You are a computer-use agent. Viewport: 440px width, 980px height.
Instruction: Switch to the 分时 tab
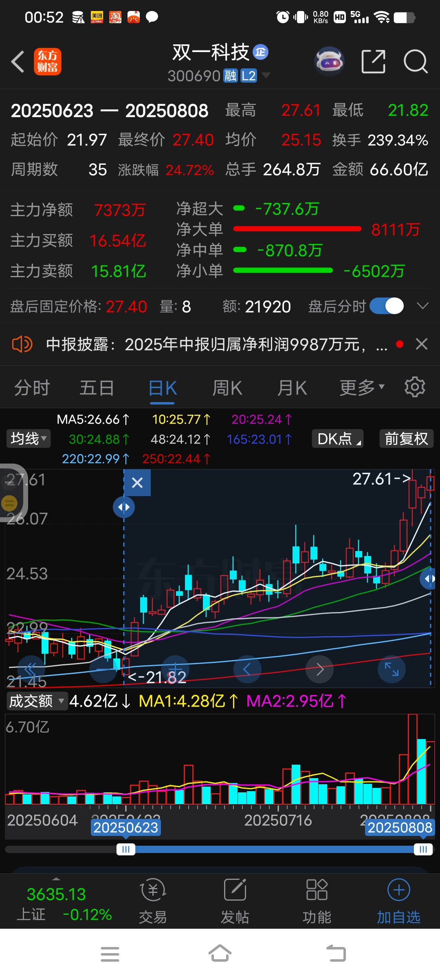(x=32, y=388)
